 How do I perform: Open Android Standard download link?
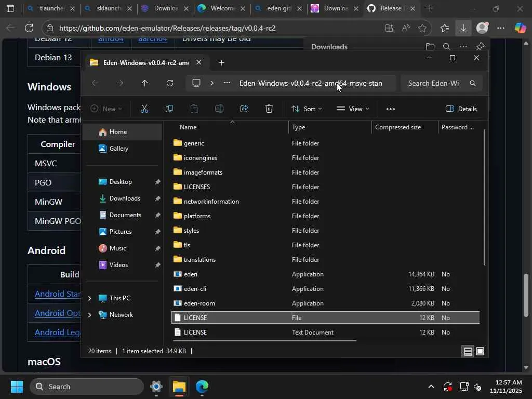[58, 294]
